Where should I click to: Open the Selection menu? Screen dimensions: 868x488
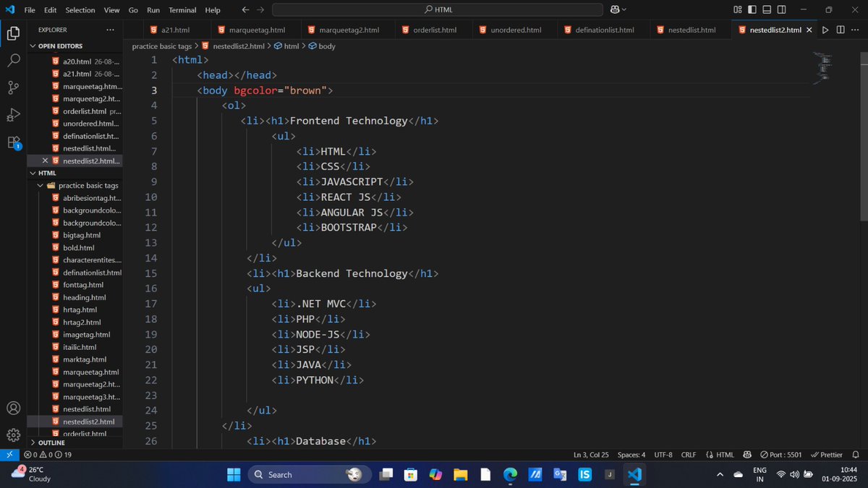(x=80, y=10)
